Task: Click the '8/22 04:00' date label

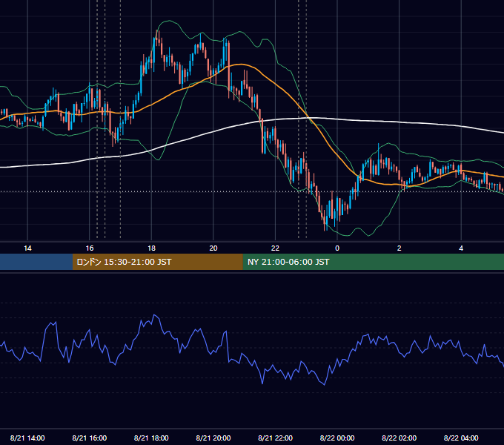Action: (x=461, y=438)
